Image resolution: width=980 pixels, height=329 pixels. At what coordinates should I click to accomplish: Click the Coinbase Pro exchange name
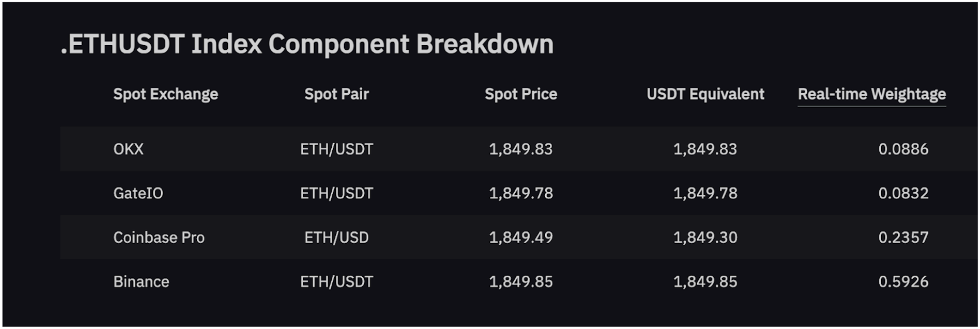pyautogui.click(x=159, y=238)
